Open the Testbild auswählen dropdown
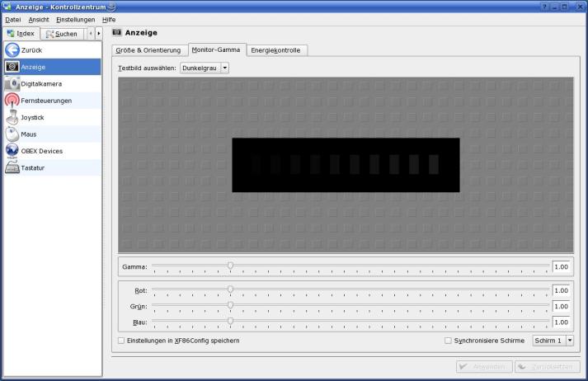This screenshot has width=588, height=381. point(205,68)
